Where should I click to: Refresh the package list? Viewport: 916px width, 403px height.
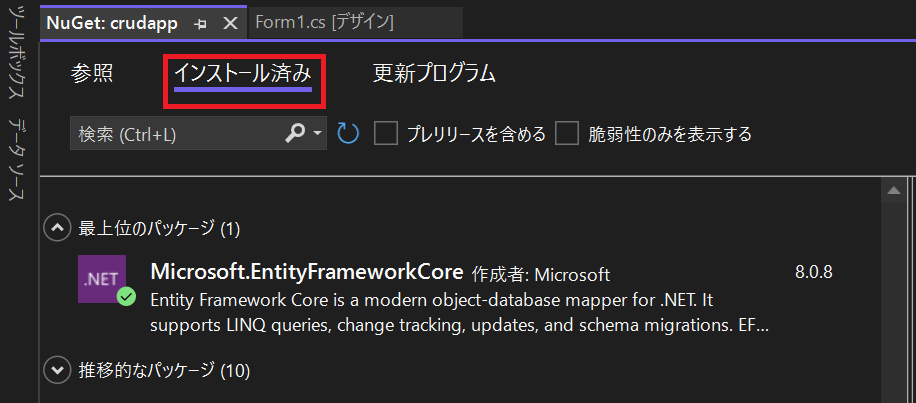pyautogui.click(x=348, y=133)
